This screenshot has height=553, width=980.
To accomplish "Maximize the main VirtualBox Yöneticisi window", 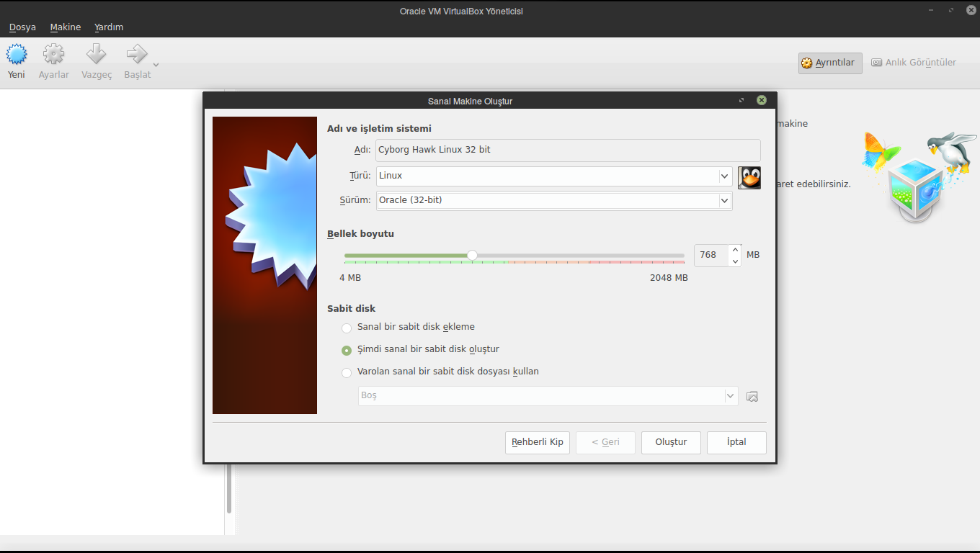I will (951, 10).
